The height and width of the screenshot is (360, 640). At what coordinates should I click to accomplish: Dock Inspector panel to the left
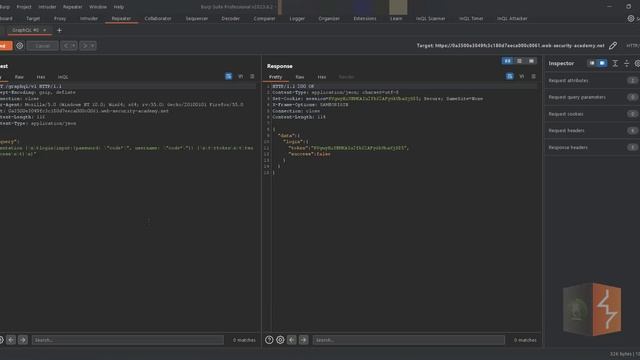592,63
